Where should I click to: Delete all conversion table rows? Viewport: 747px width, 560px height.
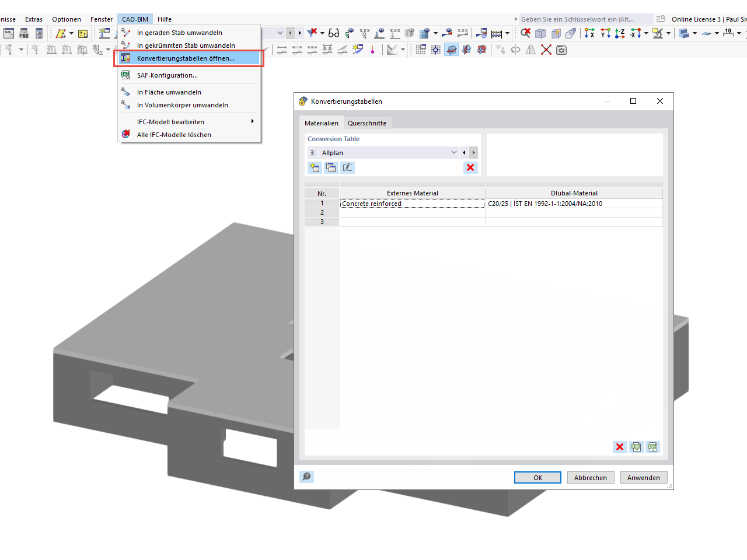619,447
